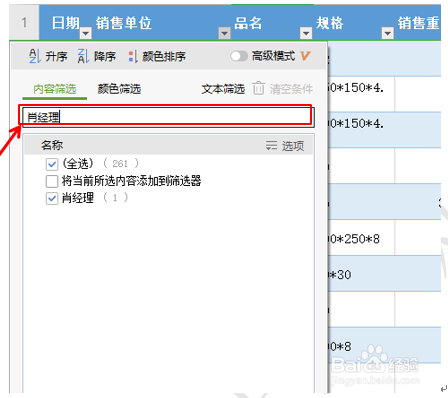This screenshot has width=448, height=398.
Task: Switch to the 内容筛选 tab
Action: pos(55,89)
